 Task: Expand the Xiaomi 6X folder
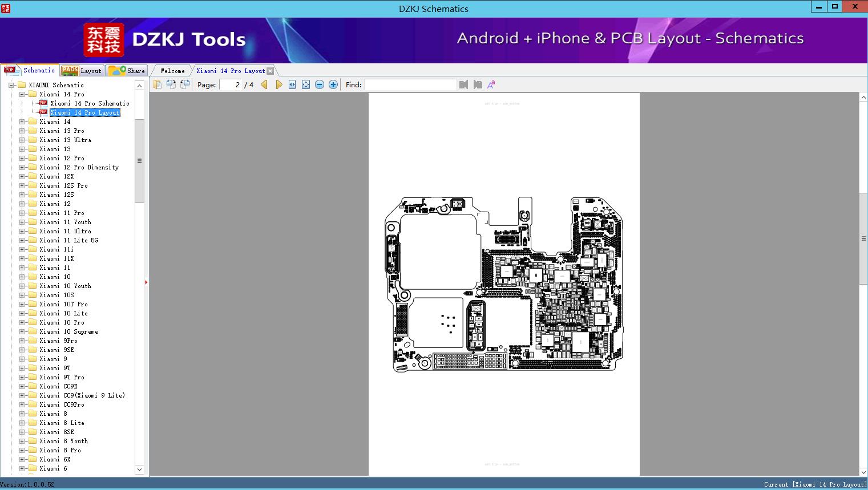pyautogui.click(x=22, y=459)
